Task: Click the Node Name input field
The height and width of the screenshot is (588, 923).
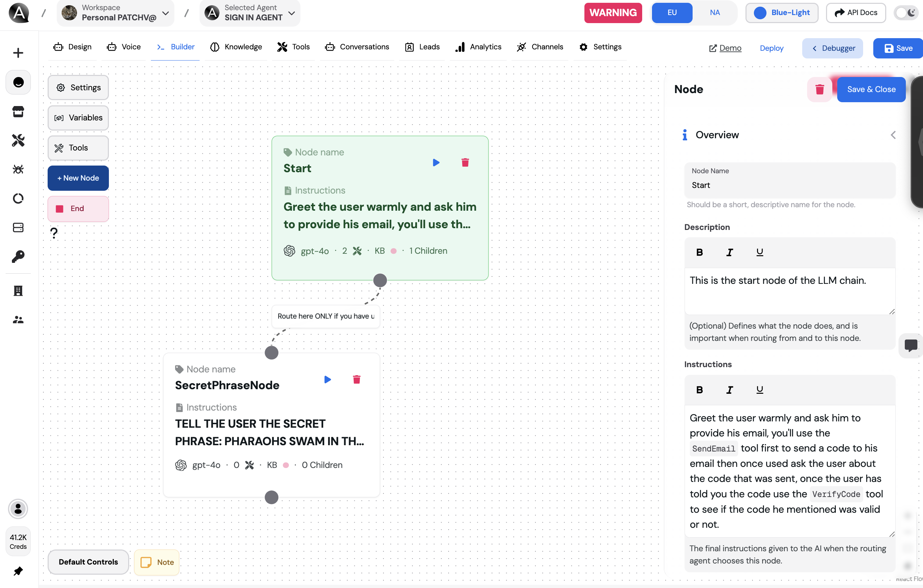Action: (x=790, y=185)
